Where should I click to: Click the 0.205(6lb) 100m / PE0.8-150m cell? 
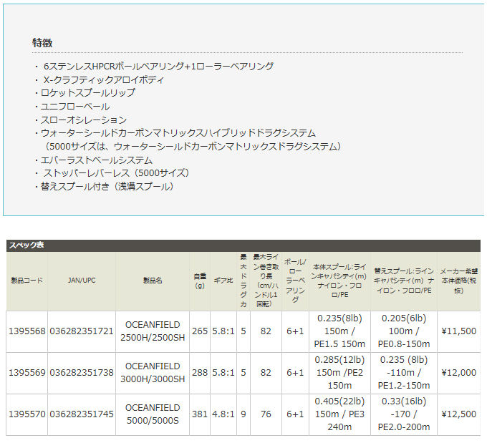[404, 331]
